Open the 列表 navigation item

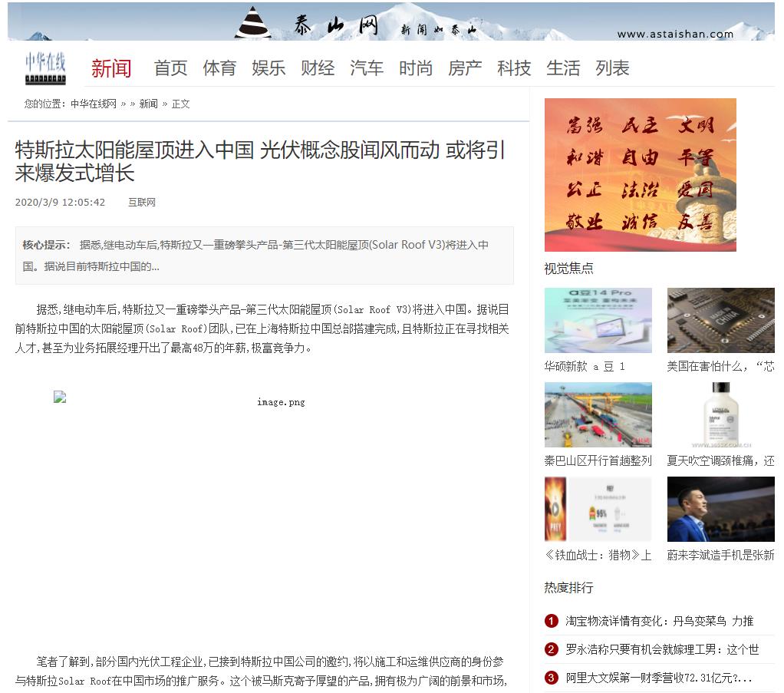[612, 68]
